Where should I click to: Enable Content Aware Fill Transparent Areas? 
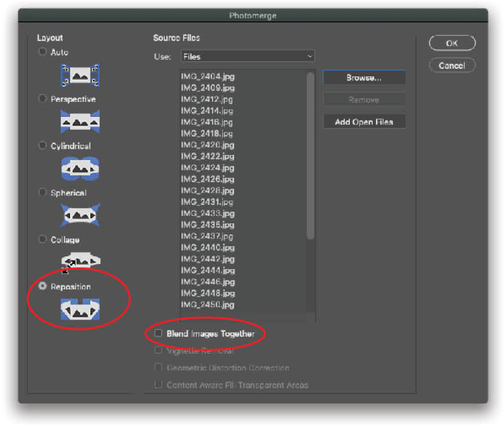(158, 385)
